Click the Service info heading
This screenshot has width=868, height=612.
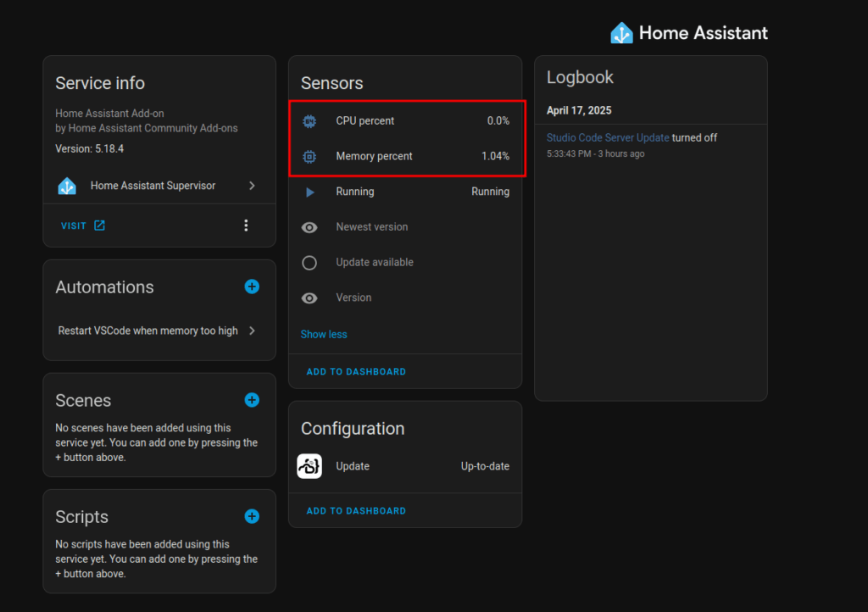(100, 83)
